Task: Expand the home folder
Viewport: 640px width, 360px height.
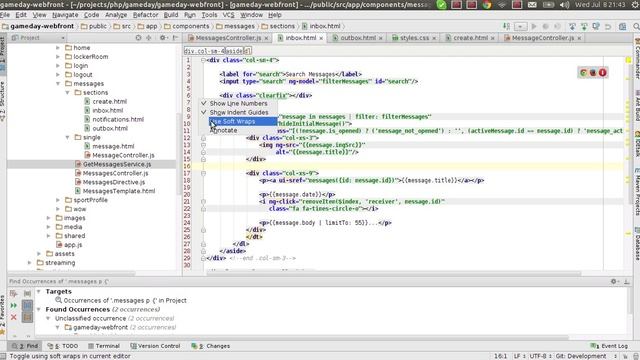Action: pyautogui.click(x=58, y=47)
